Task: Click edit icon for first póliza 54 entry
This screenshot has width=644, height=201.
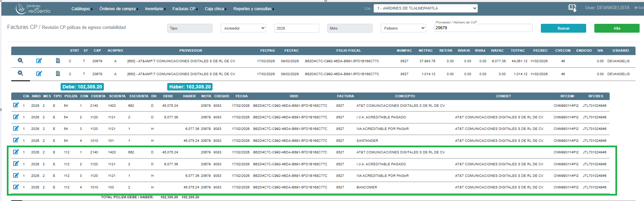Action: point(16,105)
